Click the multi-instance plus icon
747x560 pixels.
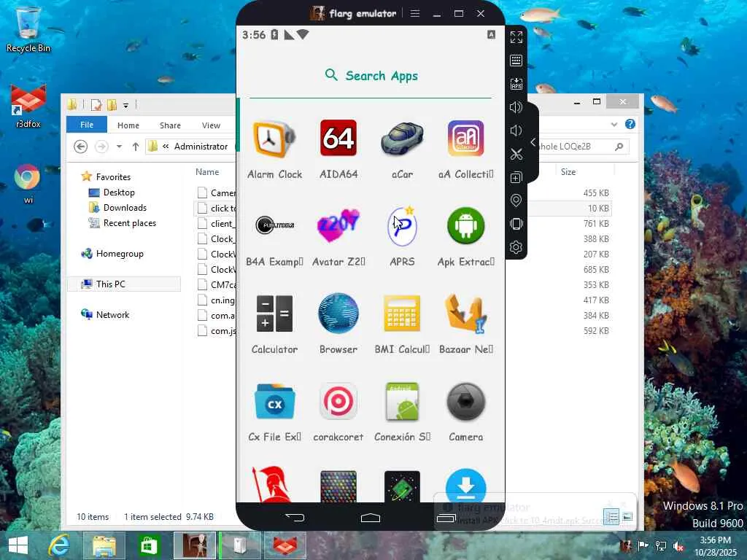point(516,177)
